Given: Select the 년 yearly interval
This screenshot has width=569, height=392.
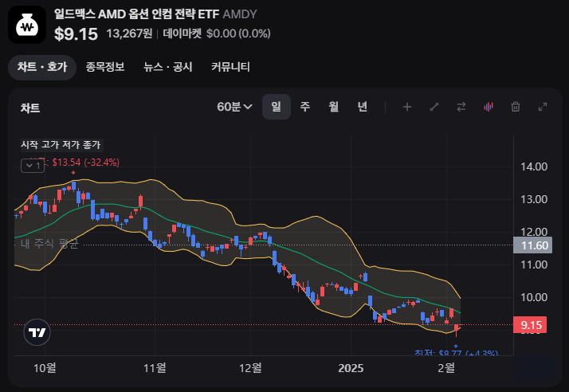Looking at the screenshot, I should 362,107.
